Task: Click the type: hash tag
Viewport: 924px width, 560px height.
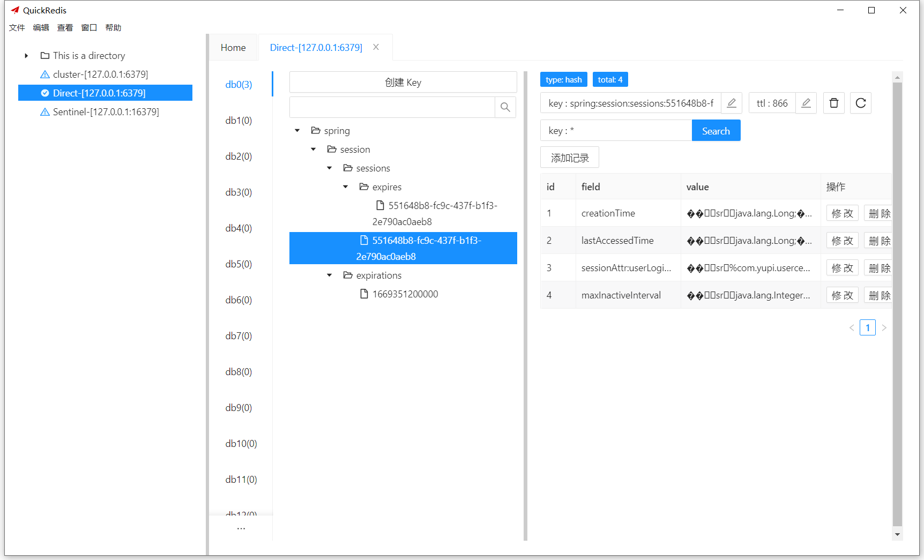Action: 563,79
